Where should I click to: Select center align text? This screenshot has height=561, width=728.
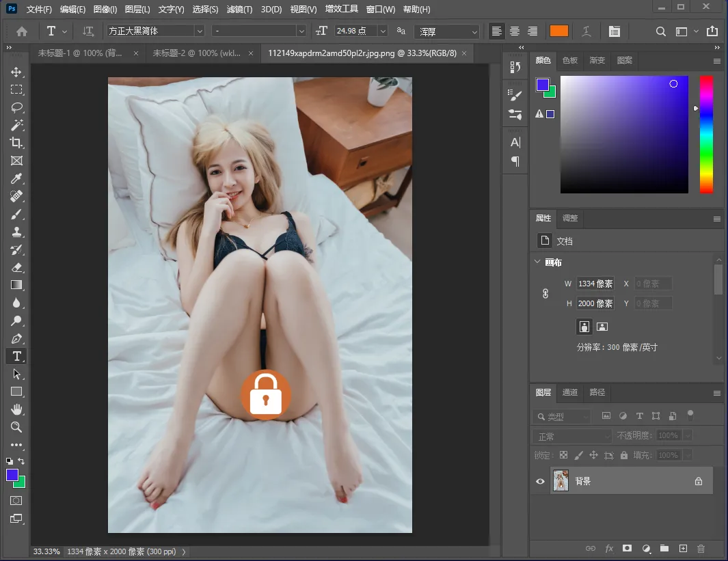(515, 31)
